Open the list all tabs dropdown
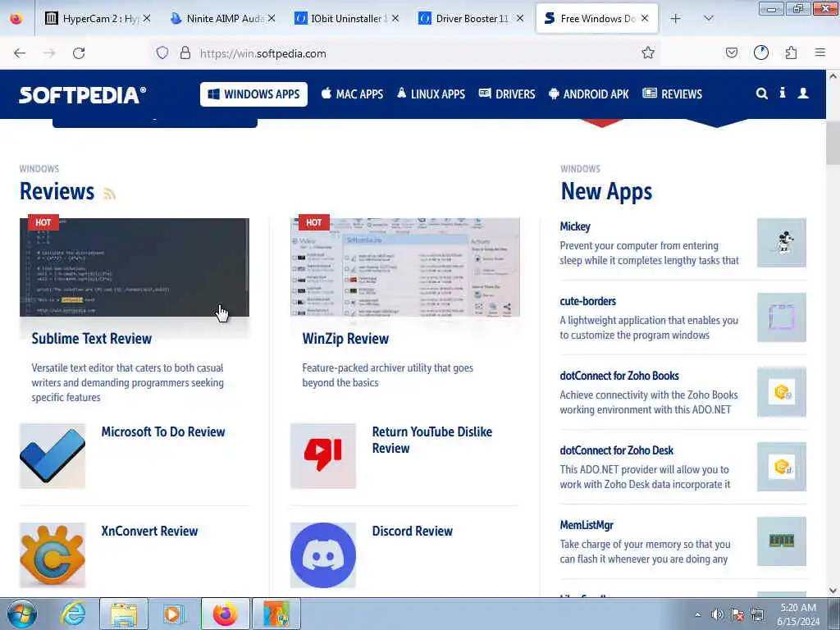Screen dimensions: 840x630 [708, 18]
